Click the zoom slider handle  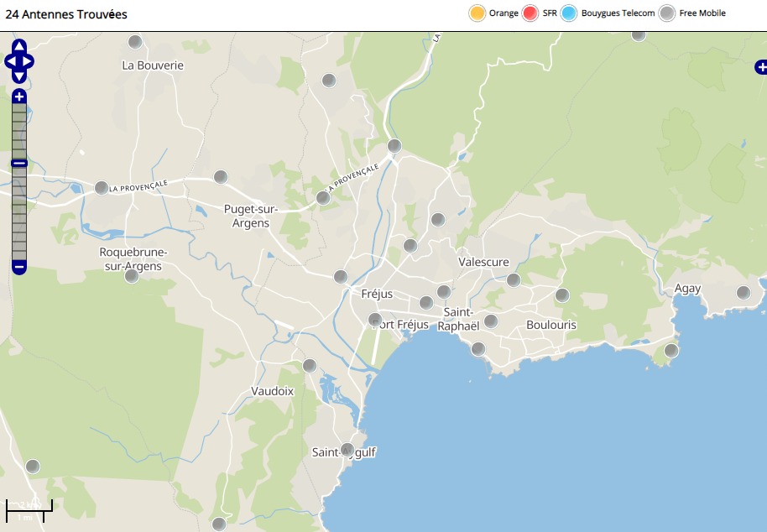(19, 163)
